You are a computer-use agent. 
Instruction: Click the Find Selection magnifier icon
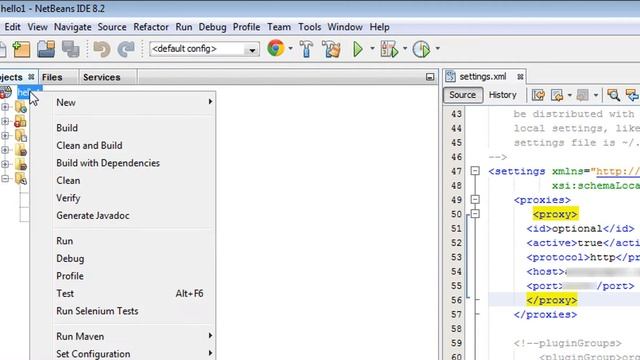tap(613, 95)
